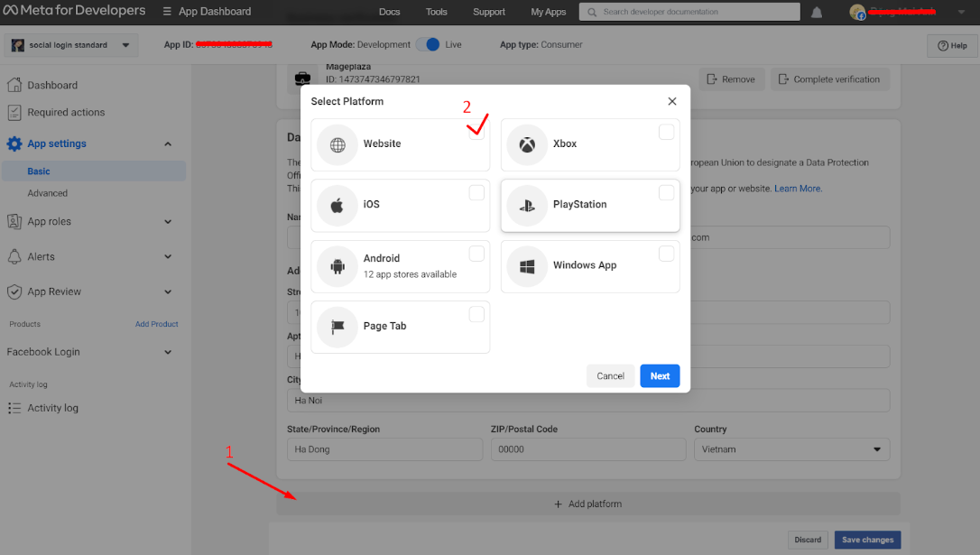Image resolution: width=980 pixels, height=555 pixels.
Task: Close the Select Platform dialog with X
Action: click(672, 102)
